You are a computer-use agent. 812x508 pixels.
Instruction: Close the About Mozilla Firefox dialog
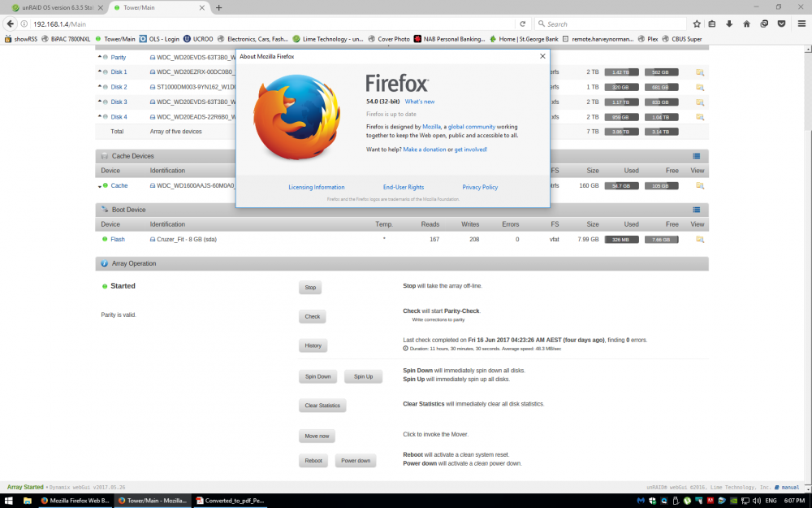(542, 56)
